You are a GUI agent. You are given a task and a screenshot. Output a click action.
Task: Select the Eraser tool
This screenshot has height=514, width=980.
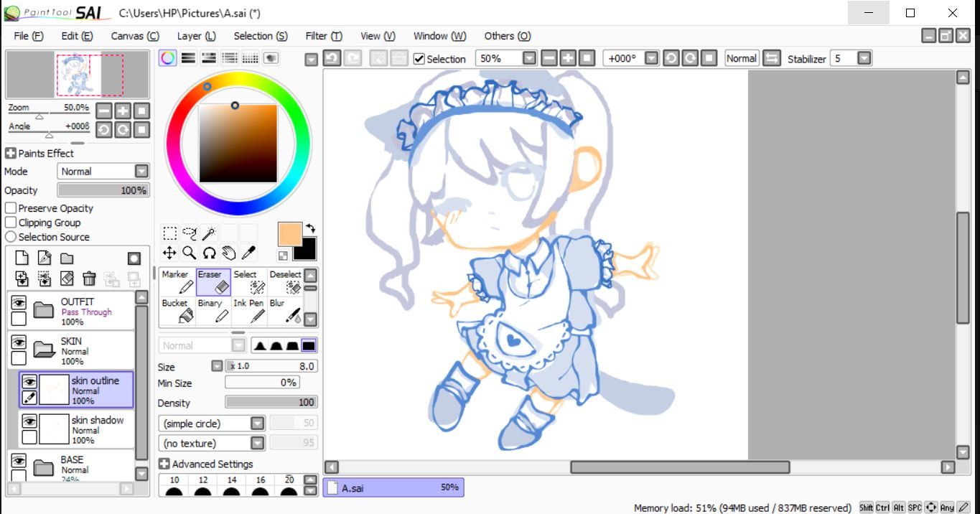(213, 282)
